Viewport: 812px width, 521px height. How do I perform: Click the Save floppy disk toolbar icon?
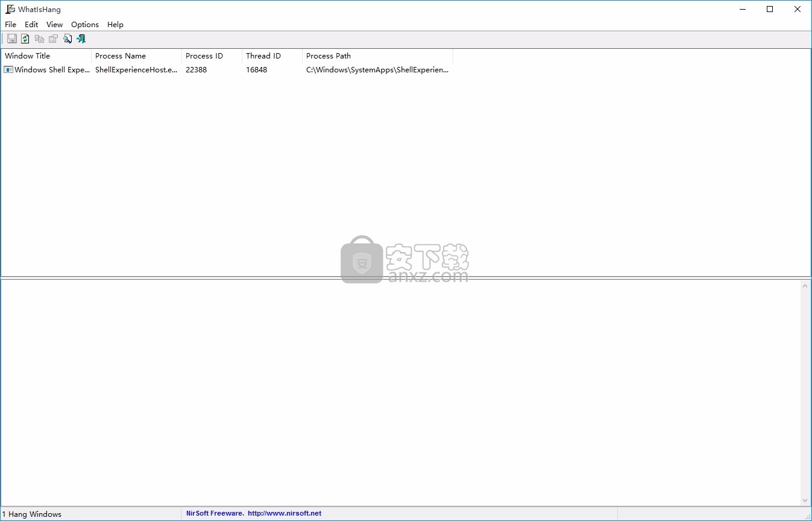pos(12,39)
